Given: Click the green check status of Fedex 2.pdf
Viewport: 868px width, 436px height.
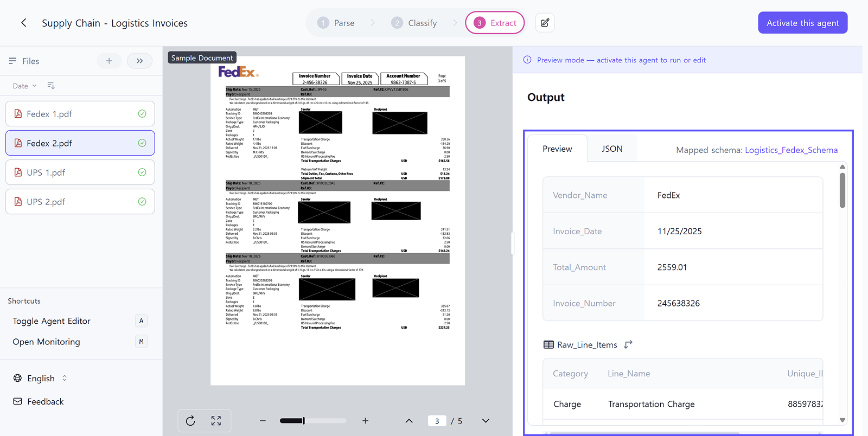Looking at the screenshot, I should (x=142, y=143).
